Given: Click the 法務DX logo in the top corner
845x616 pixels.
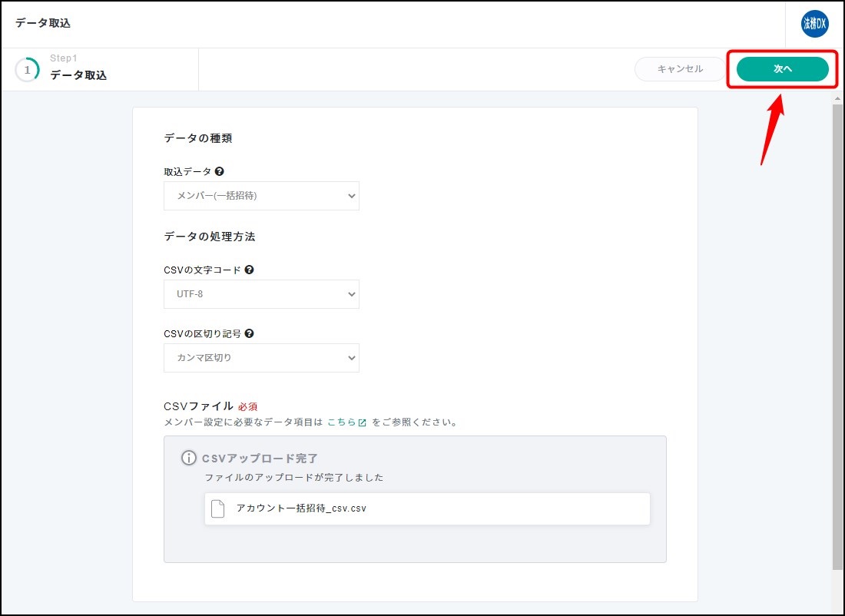Looking at the screenshot, I should 814,24.
